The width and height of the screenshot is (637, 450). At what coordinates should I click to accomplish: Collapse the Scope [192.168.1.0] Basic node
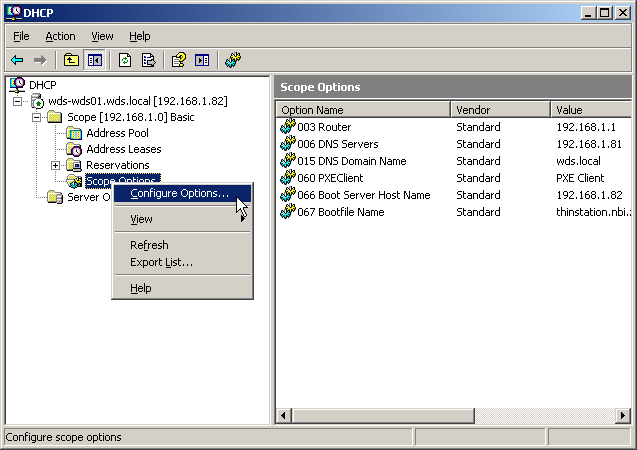point(37,117)
